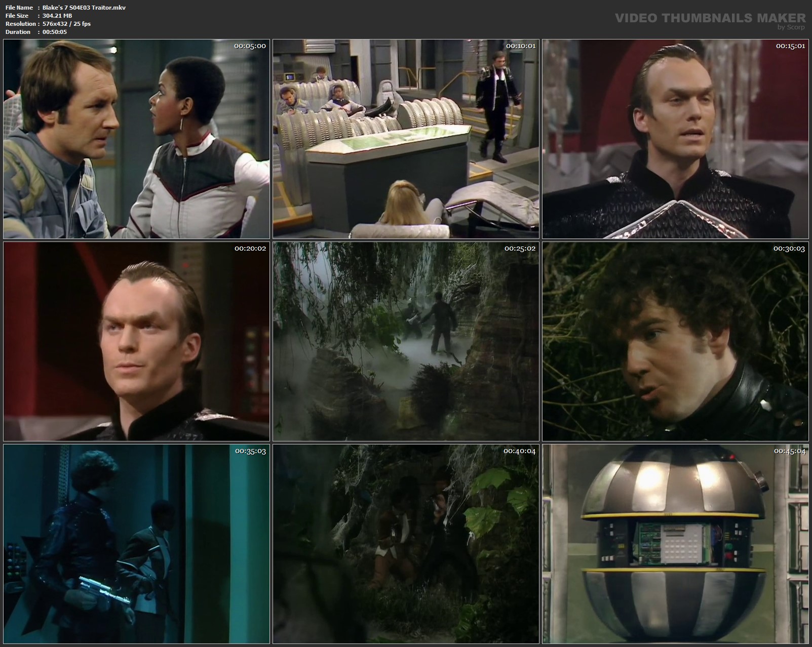Select the thumbnail stamped 00:30:03
Viewport: 812px width, 647px height.
675,341
